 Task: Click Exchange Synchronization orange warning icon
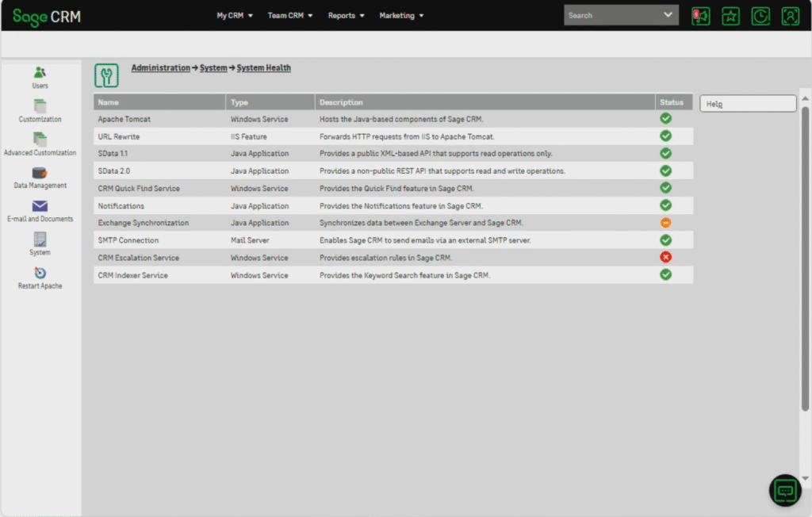pyautogui.click(x=665, y=223)
